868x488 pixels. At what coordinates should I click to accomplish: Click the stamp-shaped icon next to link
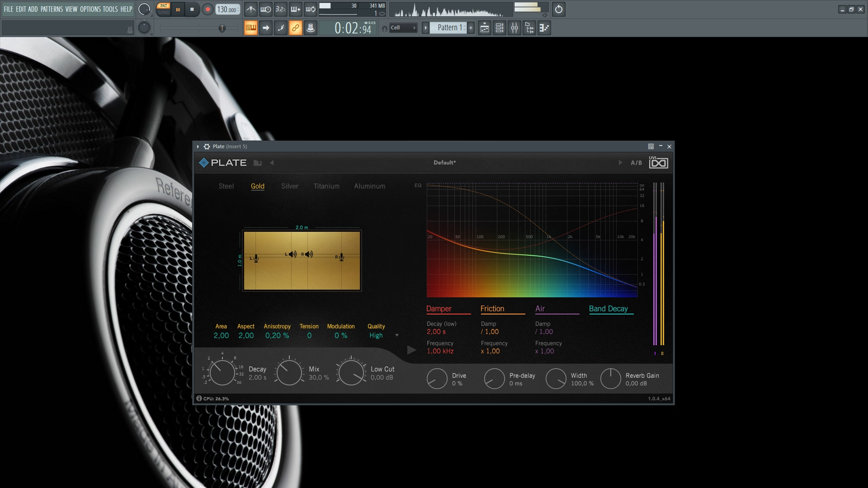[x=311, y=28]
